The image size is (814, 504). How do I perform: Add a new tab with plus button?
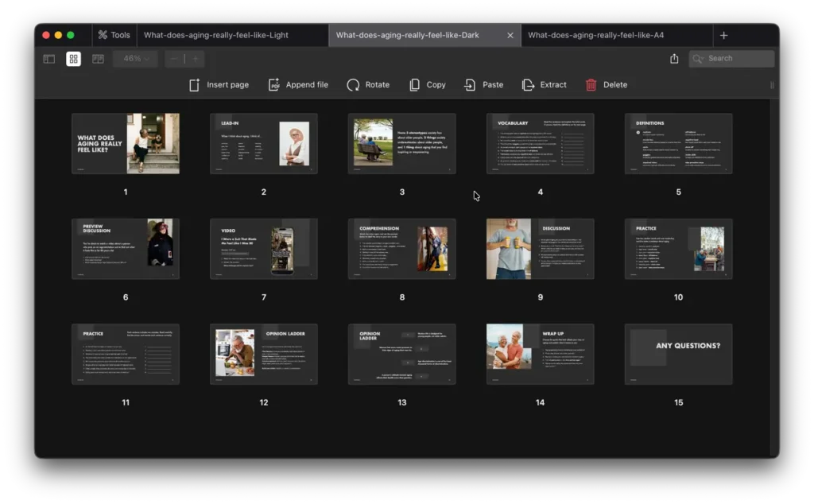tap(723, 35)
